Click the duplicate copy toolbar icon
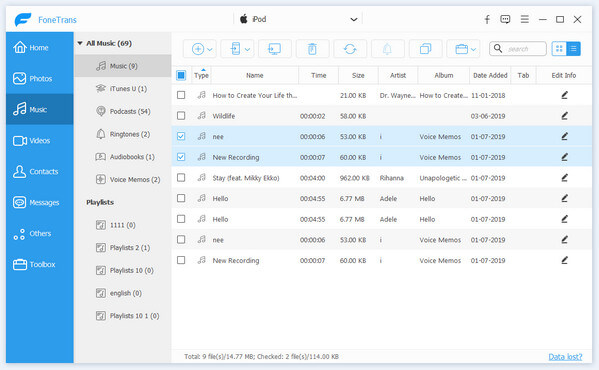This screenshot has width=599, height=370. click(x=425, y=49)
